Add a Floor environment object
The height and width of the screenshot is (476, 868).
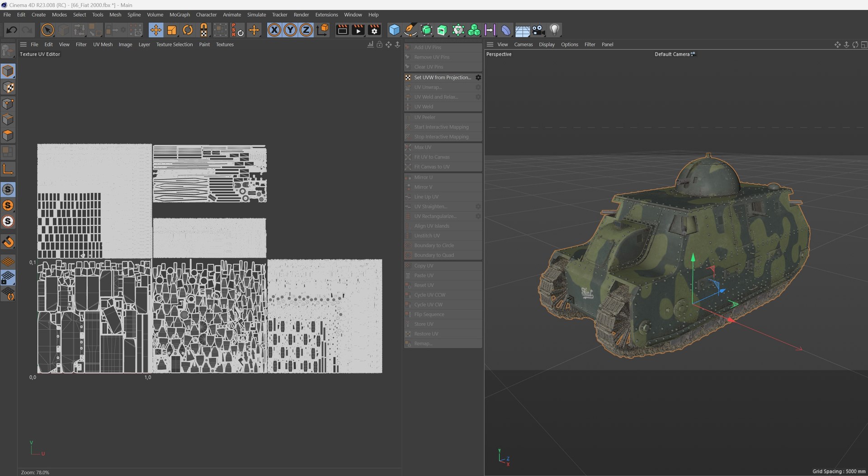point(522,30)
